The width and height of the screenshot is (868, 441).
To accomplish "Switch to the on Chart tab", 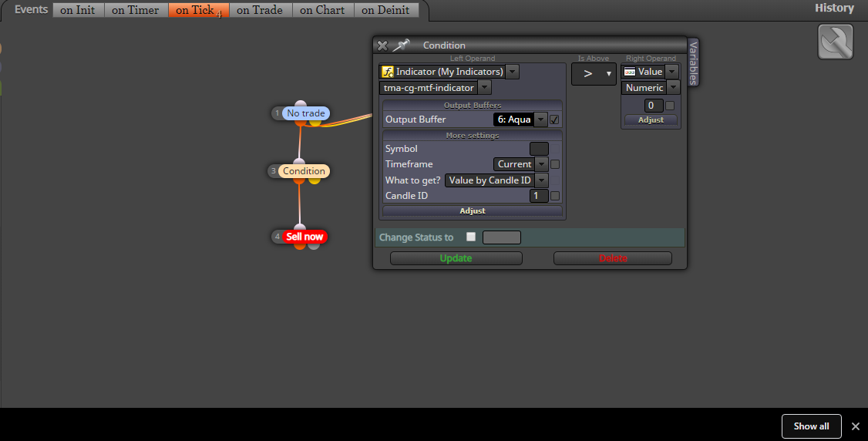I will [323, 10].
